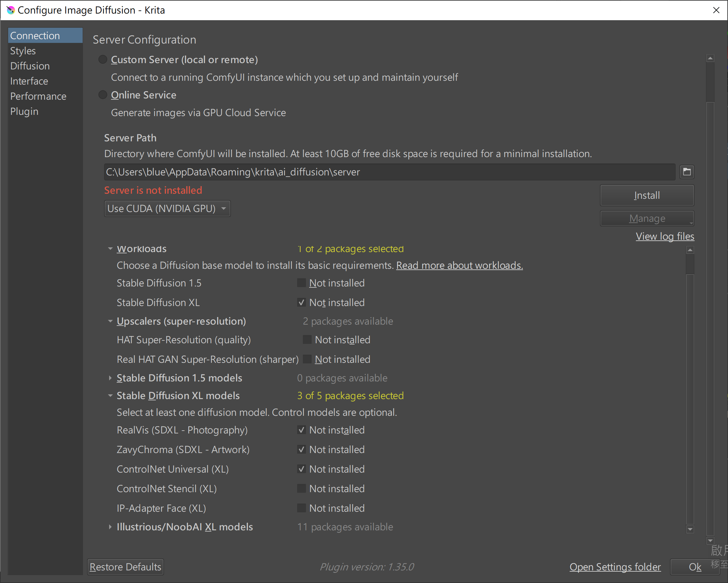The width and height of the screenshot is (728, 583).
Task: Switch to the Interface settings page
Action: 45,81
